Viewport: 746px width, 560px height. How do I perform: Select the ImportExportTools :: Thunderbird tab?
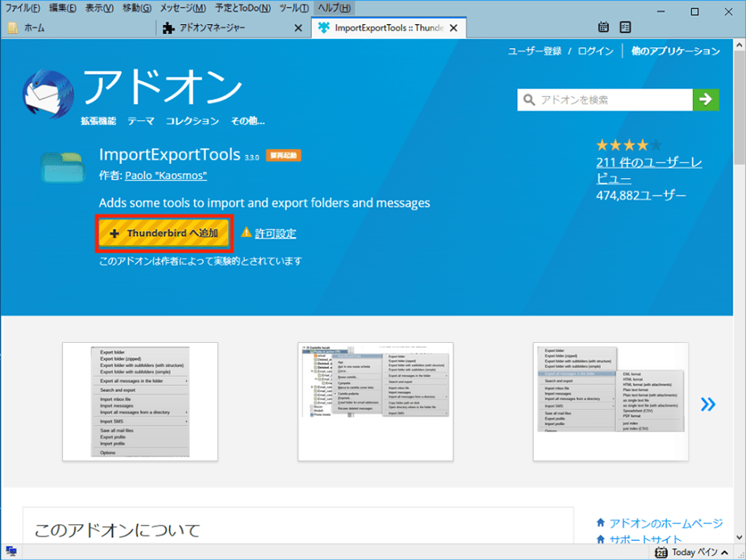click(389, 27)
